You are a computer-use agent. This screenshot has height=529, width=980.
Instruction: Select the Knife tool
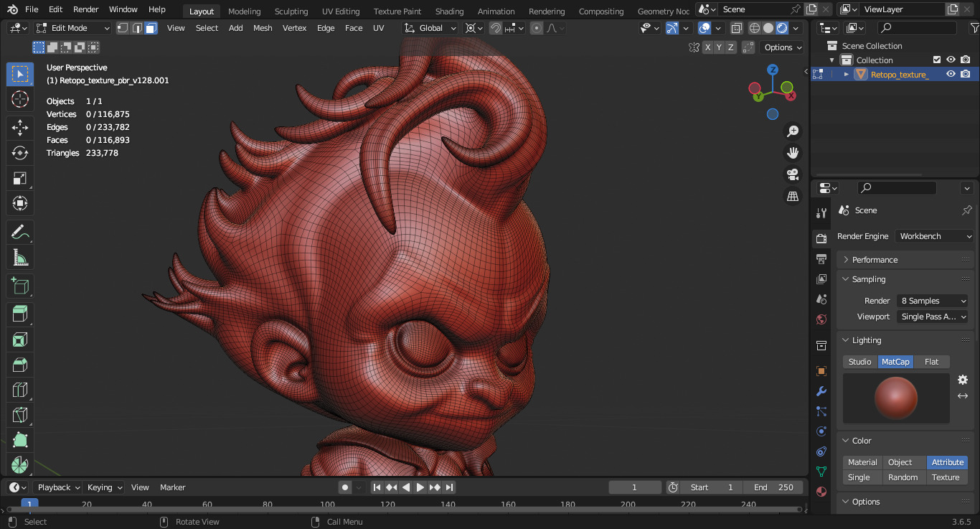[19, 415]
